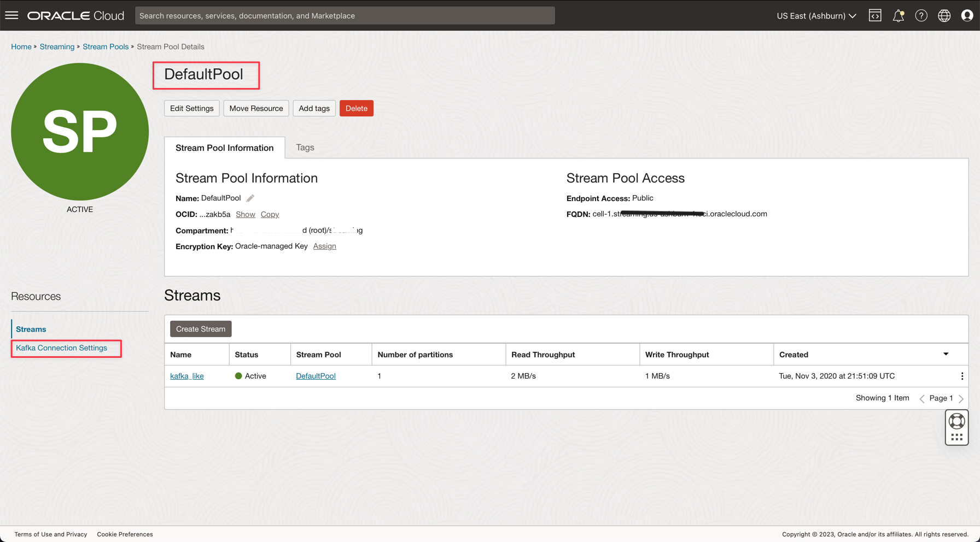Screen dimensions: 980x542
Task: Click the Edit Settings button
Action: [x=192, y=108]
